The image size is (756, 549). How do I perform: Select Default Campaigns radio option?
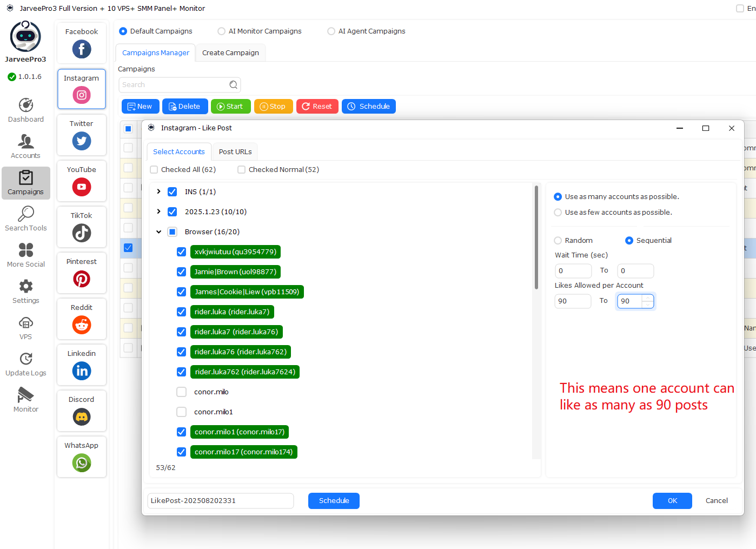tap(123, 31)
